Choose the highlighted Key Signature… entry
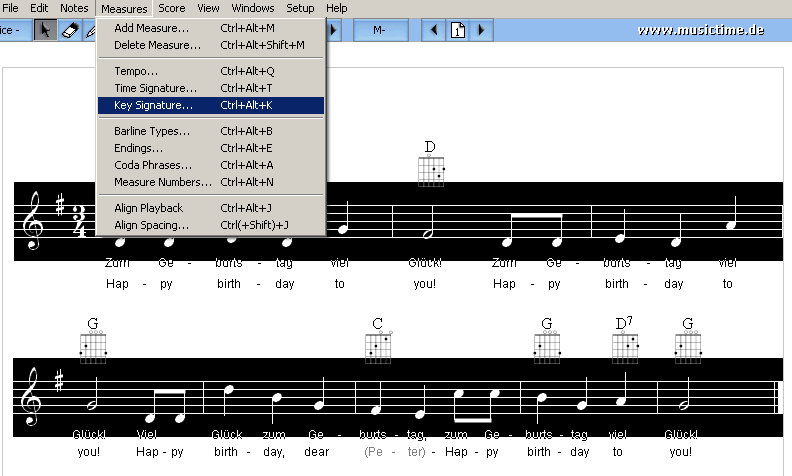The width and height of the screenshot is (792, 476). [211, 105]
